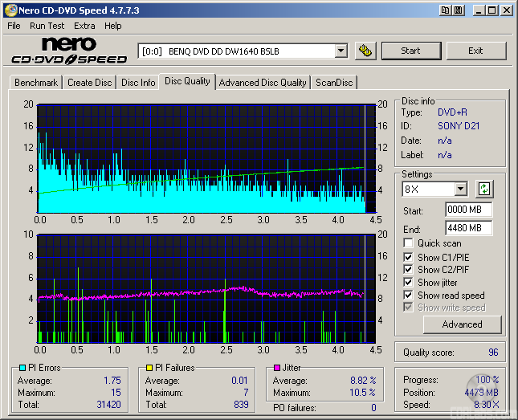
Task: Open the BENQ drive selection dropdown
Action: click(341, 51)
